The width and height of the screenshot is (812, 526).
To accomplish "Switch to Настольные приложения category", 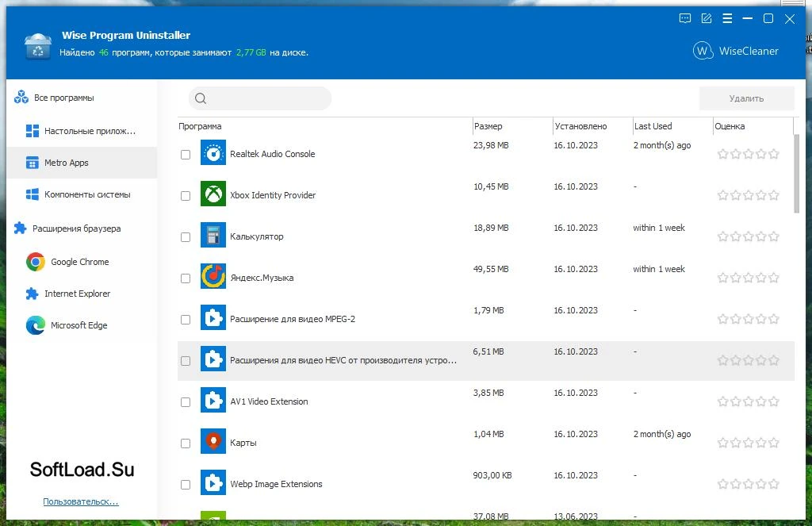I will [82, 131].
